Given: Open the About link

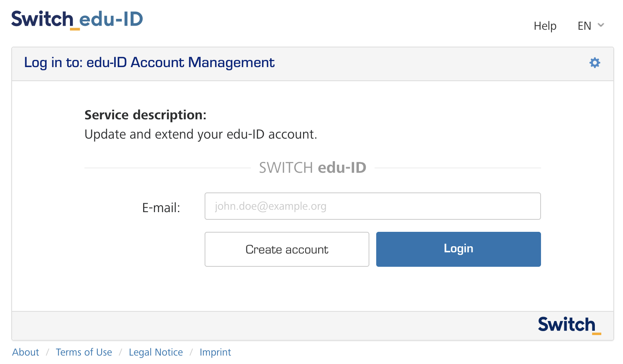Looking at the screenshot, I should pyautogui.click(x=26, y=352).
